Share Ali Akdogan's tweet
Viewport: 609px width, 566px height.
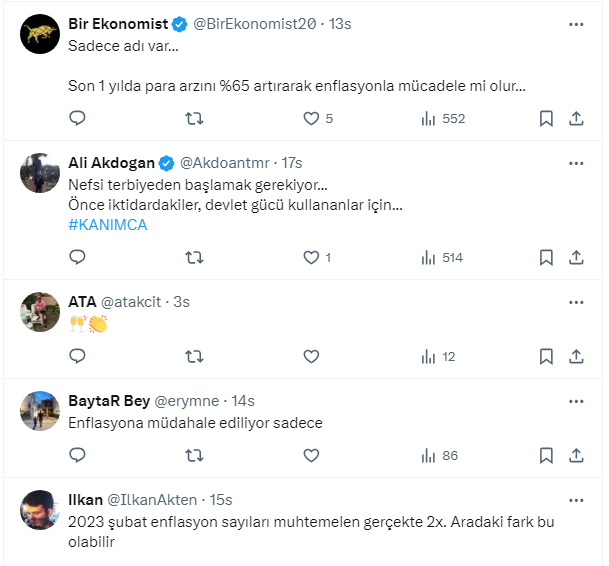pyautogui.click(x=576, y=257)
